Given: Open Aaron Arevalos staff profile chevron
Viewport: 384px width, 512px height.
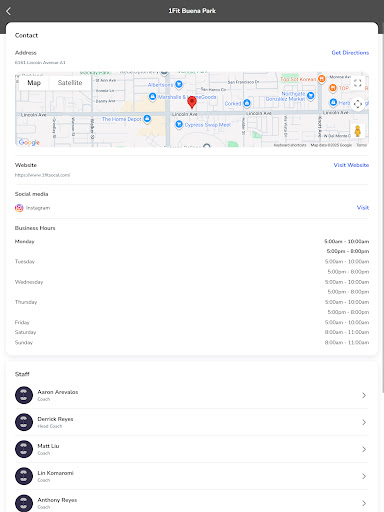Looking at the screenshot, I should pyautogui.click(x=364, y=395).
